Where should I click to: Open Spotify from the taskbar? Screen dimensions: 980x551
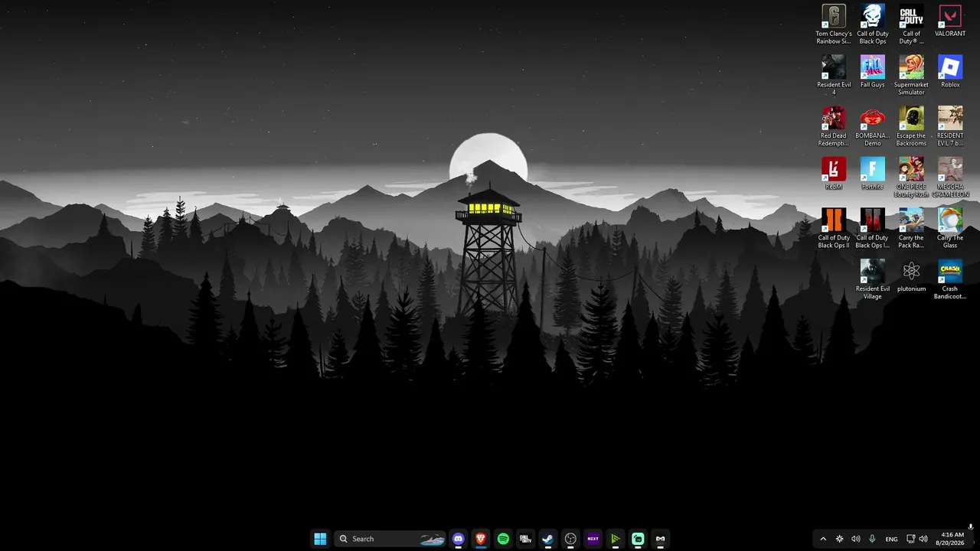tap(503, 539)
